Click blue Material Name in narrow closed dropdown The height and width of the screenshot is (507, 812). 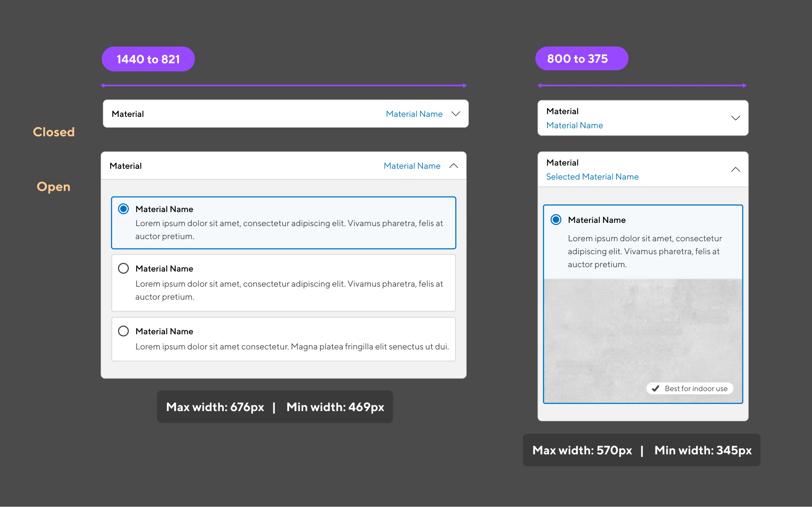pyautogui.click(x=575, y=125)
